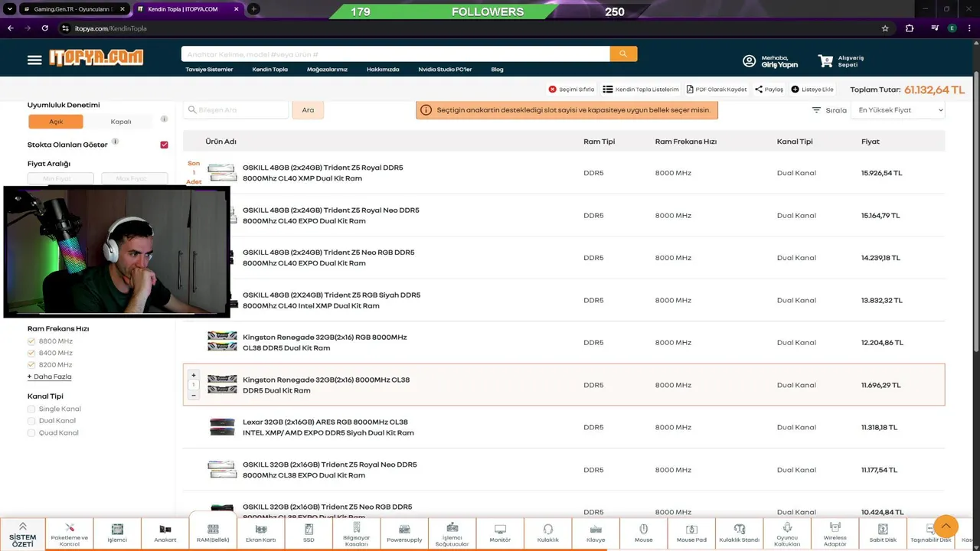The height and width of the screenshot is (551, 980).
Task: Check the Quad Kanal filter
Action: click(31, 433)
